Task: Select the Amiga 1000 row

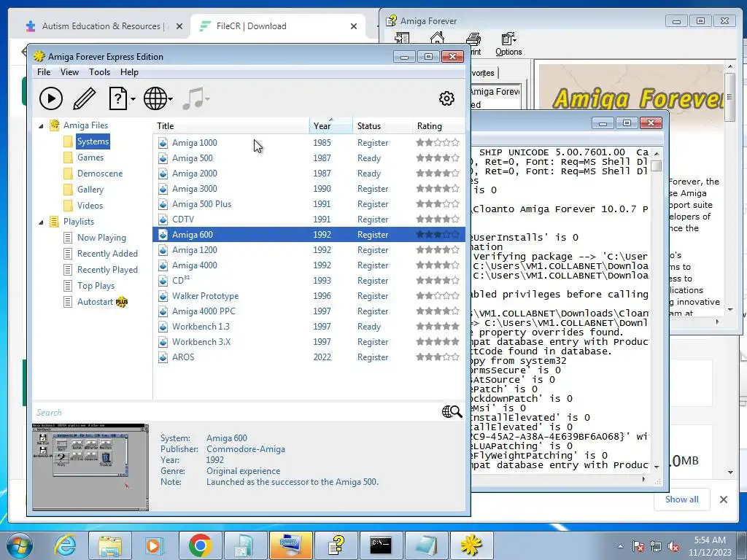Action: coord(309,142)
